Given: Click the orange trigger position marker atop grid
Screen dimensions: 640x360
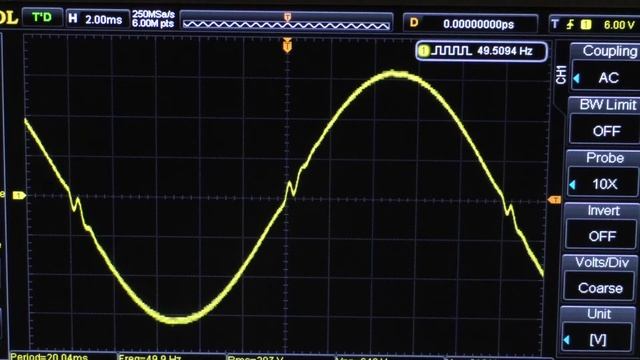Looking at the screenshot, I should coord(287,45).
